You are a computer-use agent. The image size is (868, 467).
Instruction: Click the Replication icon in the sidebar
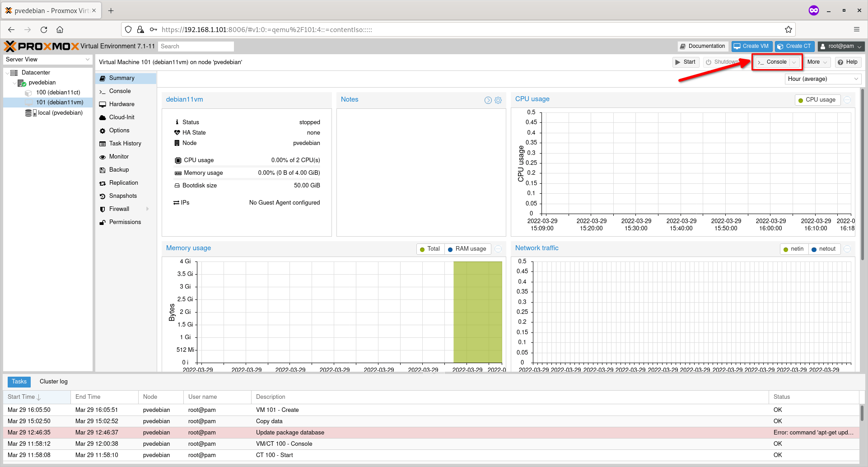point(103,183)
